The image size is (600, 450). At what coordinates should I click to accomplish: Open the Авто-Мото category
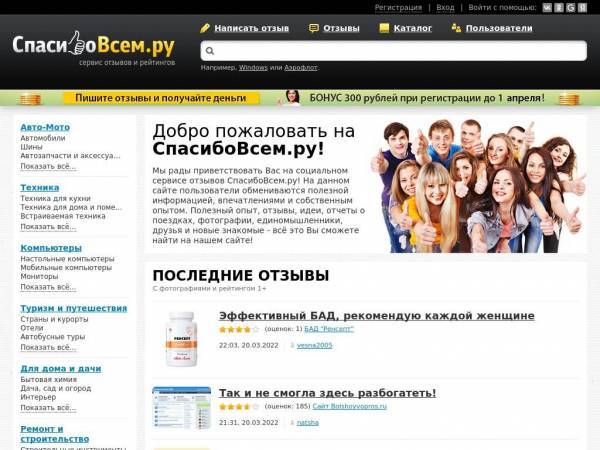(45, 127)
